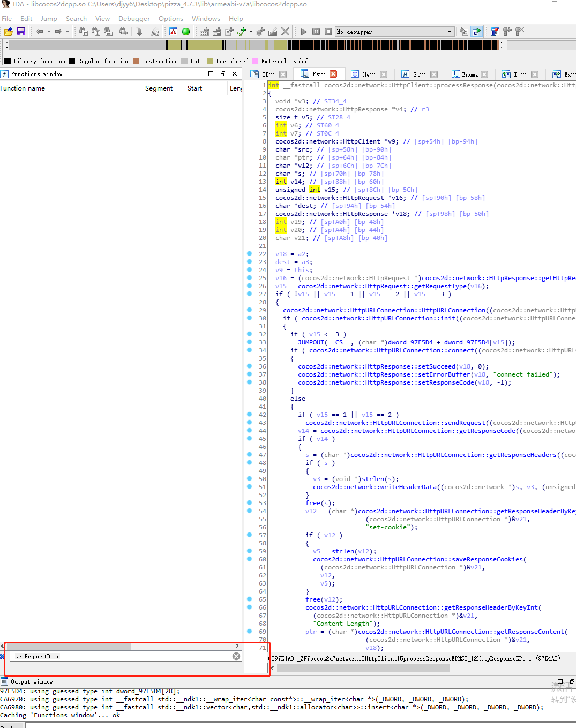The height and width of the screenshot is (728, 576).
Task: Click the create string literal icon
Action: pyautogui.click(x=229, y=32)
